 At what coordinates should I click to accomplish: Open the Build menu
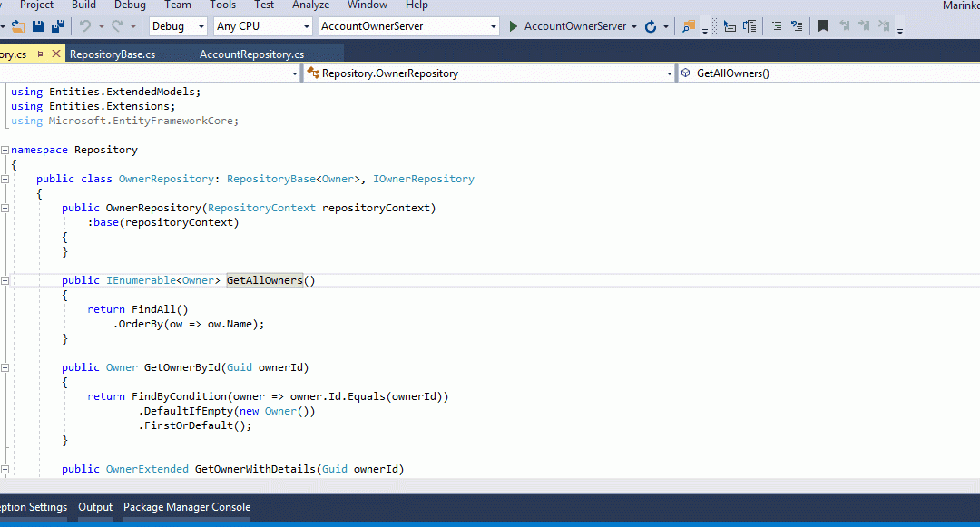[x=83, y=5]
